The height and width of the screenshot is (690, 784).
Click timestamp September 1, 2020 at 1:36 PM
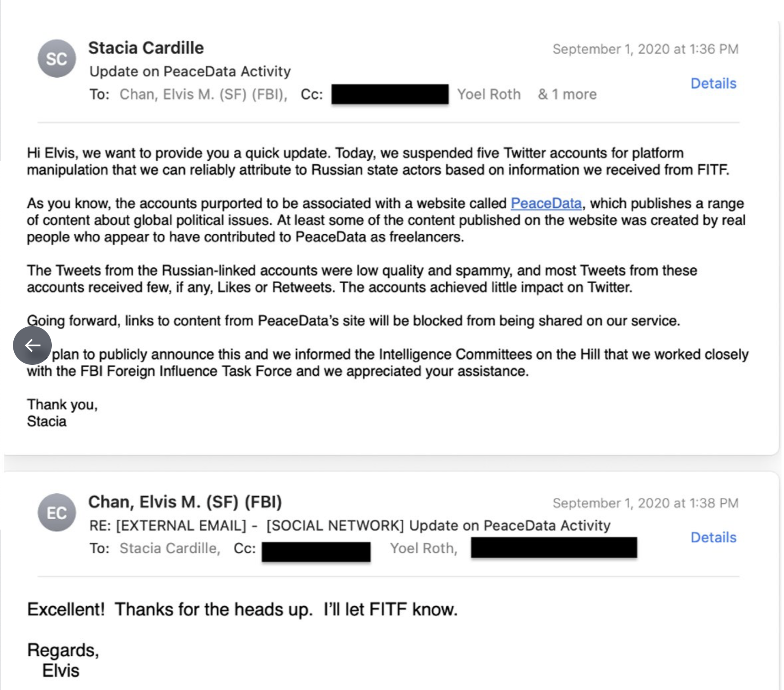[x=646, y=49]
